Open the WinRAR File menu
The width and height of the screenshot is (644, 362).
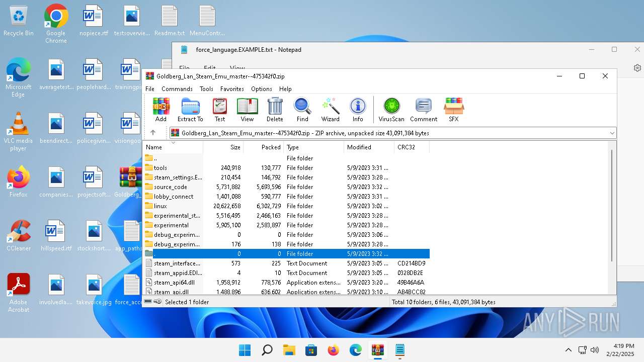point(150,89)
